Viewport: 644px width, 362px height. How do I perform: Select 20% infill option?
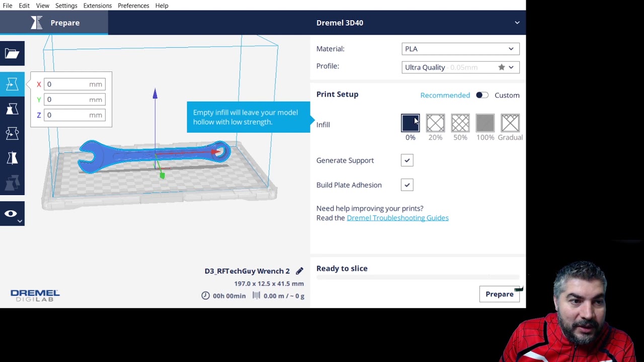[x=435, y=123]
